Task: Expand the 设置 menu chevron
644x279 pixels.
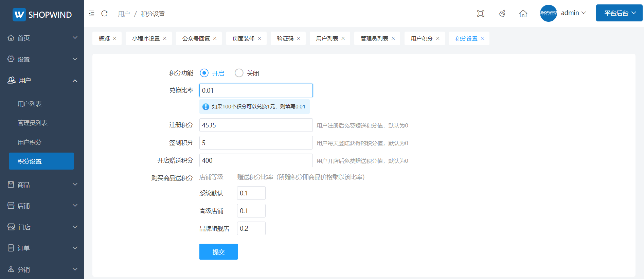Action: (75, 59)
